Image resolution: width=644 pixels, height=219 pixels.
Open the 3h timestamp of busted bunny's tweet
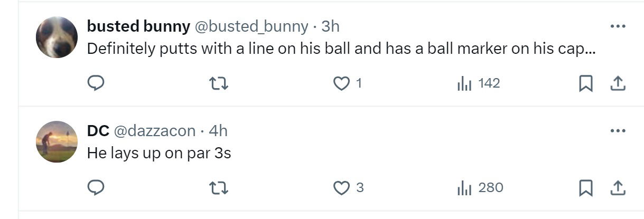[330, 26]
